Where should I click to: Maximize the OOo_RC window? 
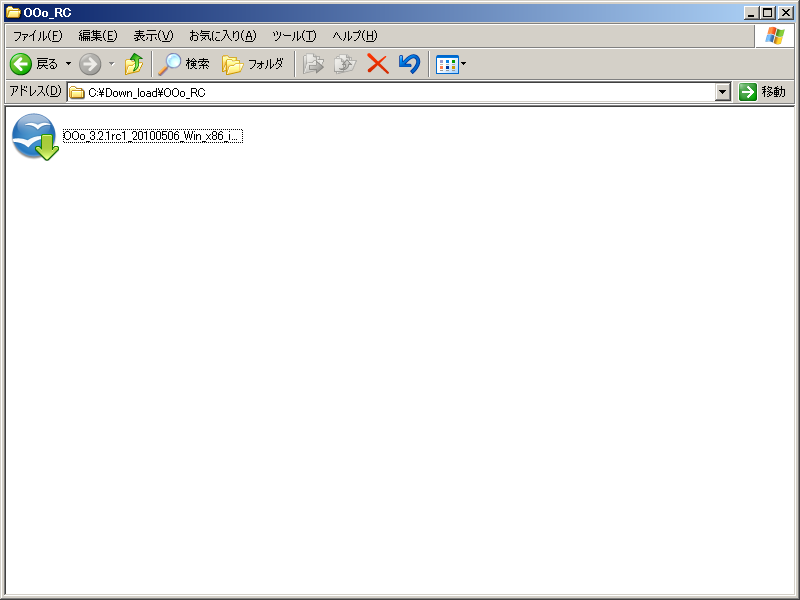coord(768,13)
